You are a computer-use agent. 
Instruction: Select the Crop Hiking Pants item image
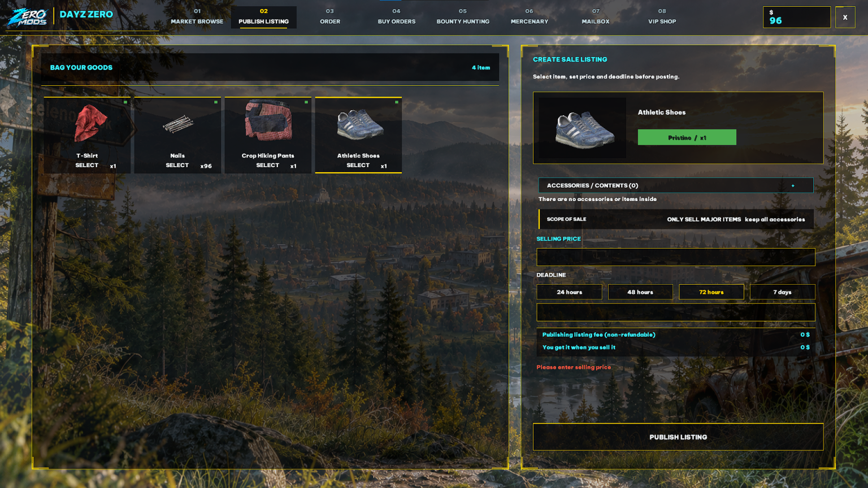[268, 120]
